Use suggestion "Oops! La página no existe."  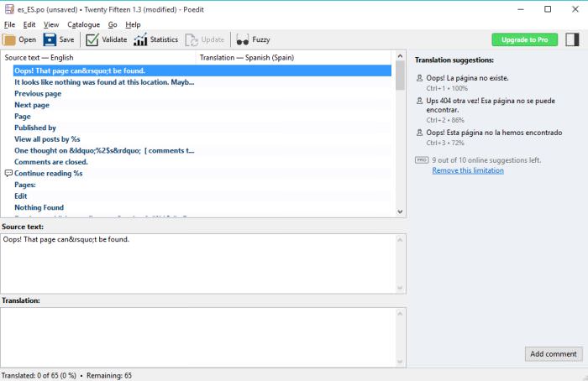point(467,78)
